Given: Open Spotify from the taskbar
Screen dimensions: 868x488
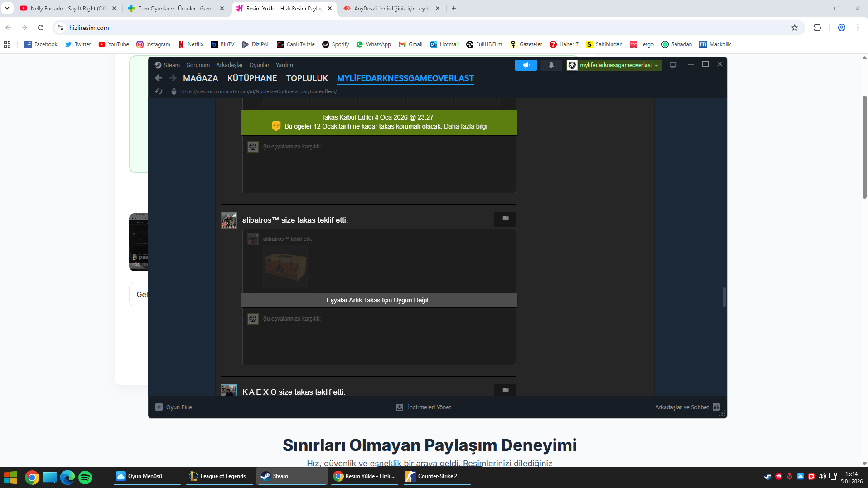Looking at the screenshot, I should [x=85, y=477].
